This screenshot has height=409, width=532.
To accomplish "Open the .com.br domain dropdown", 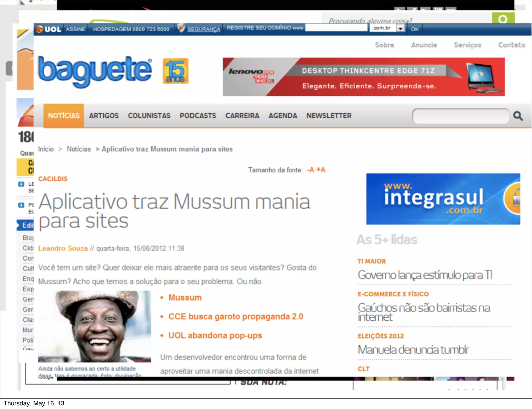I will tap(400, 28).
